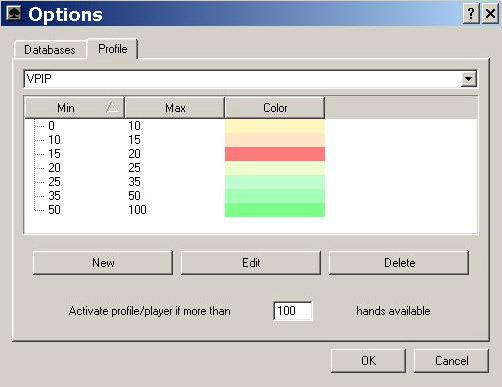Viewport: 502px width, 387px height.
Task: Click the mint green swatch for 25-35
Action: click(x=275, y=182)
